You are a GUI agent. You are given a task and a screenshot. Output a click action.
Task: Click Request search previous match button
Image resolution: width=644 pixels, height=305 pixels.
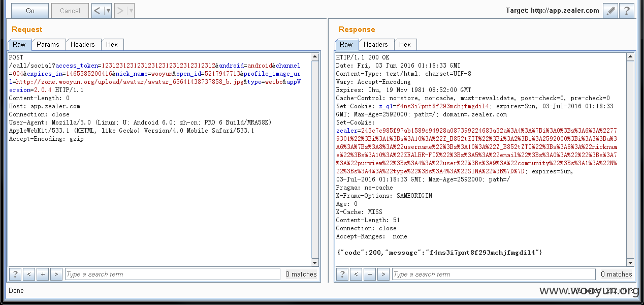tap(29, 274)
